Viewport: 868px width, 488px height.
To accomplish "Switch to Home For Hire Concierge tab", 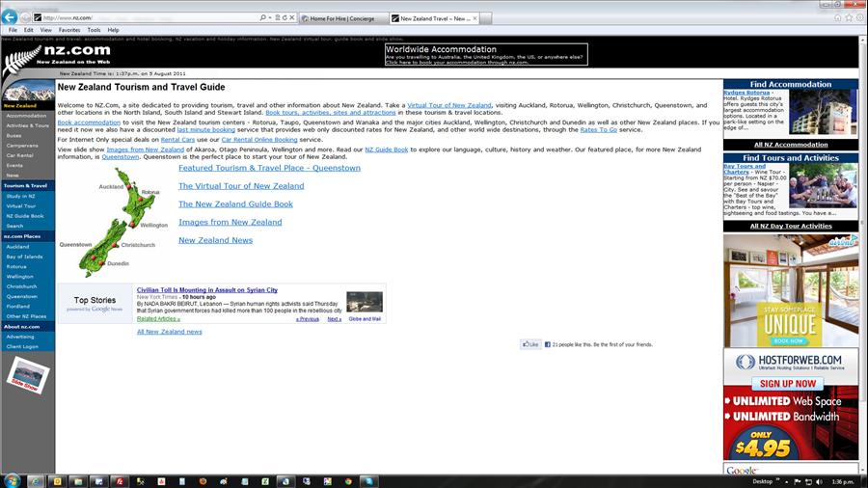I will coord(343,18).
